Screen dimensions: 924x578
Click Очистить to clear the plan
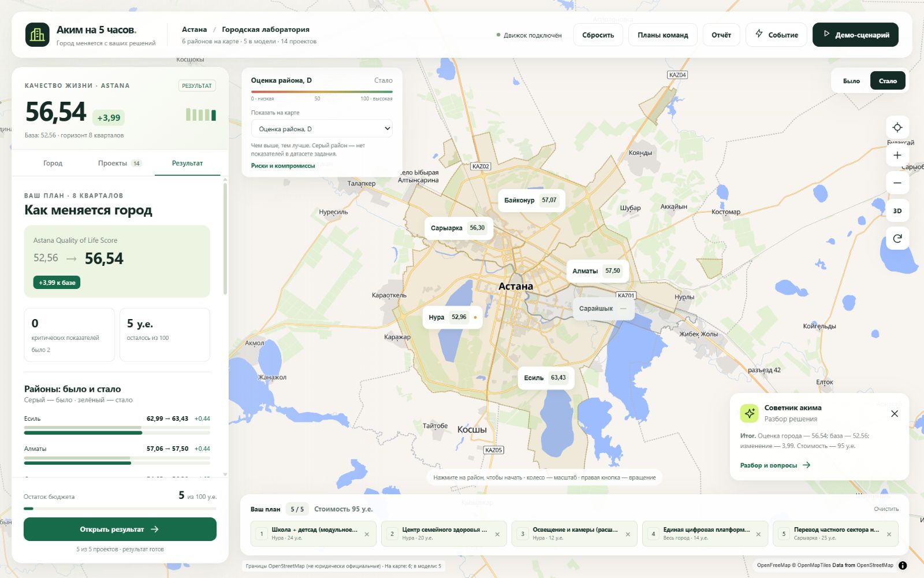pos(886,509)
